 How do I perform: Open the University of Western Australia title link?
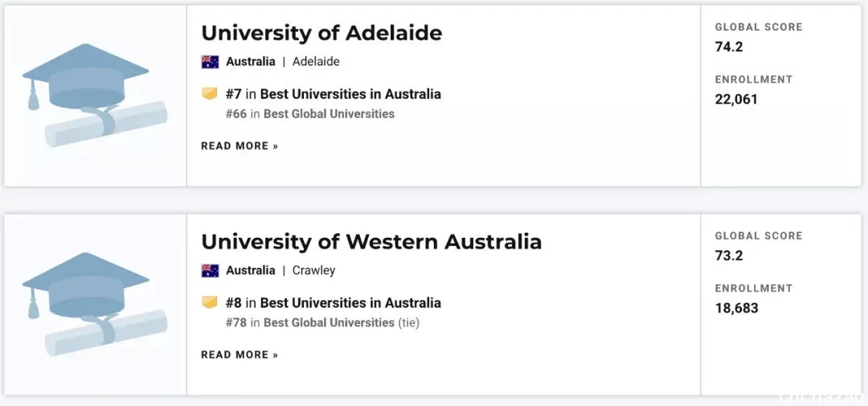point(371,242)
